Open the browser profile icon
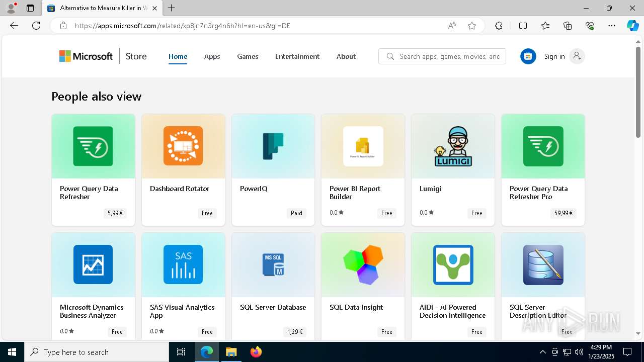The width and height of the screenshot is (644, 362). tap(11, 8)
